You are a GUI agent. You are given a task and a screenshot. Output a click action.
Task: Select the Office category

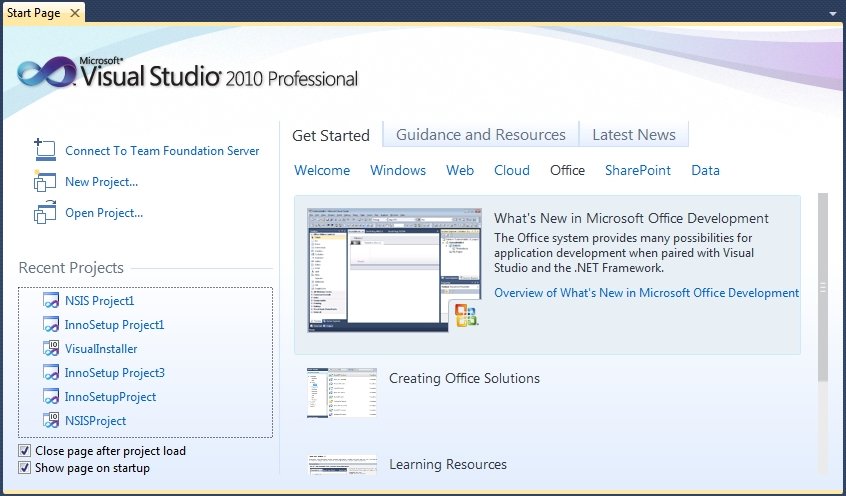pos(568,170)
